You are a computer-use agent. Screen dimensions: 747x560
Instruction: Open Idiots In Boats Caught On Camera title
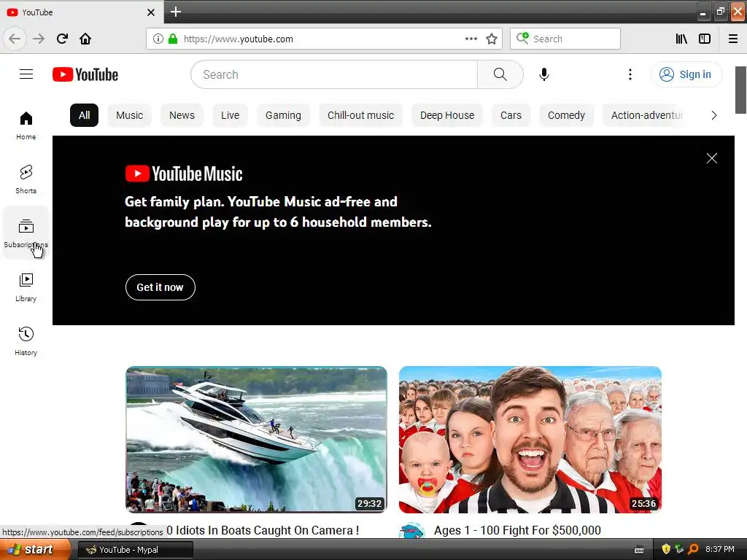pyautogui.click(x=263, y=530)
